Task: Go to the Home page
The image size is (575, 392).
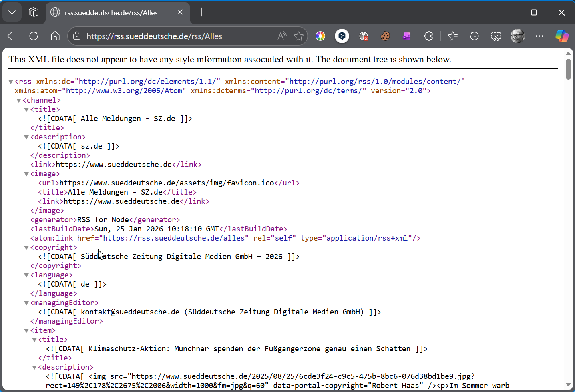Action: (x=55, y=36)
